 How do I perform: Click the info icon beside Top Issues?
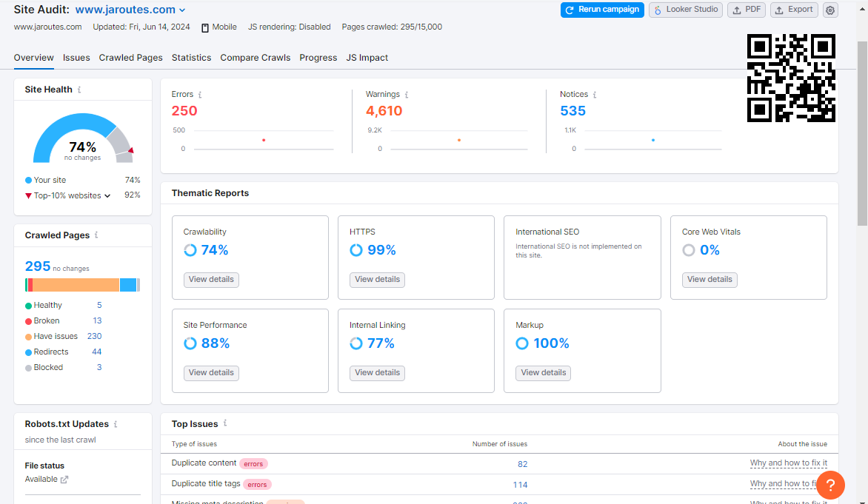225,423
